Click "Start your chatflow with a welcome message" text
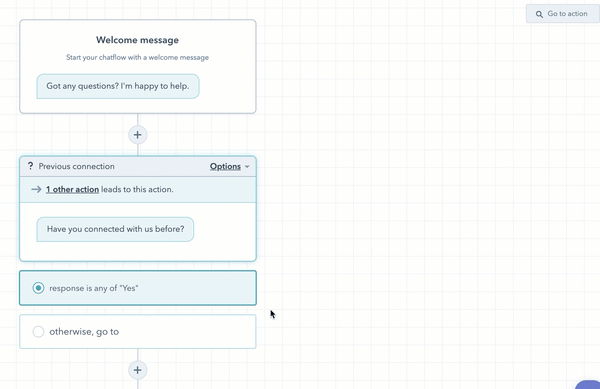The height and width of the screenshot is (389, 600). click(x=137, y=57)
